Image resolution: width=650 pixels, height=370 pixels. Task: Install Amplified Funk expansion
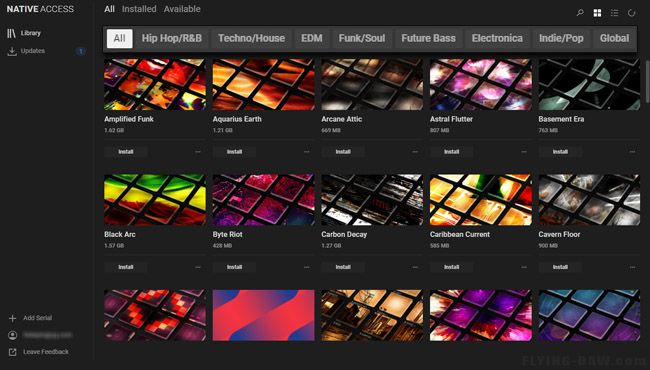tap(126, 152)
